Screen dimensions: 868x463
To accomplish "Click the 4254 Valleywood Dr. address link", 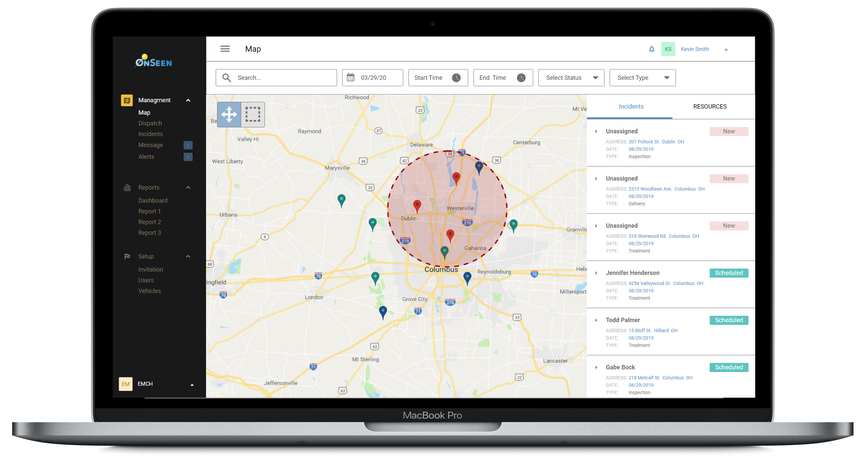I will coord(665,283).
